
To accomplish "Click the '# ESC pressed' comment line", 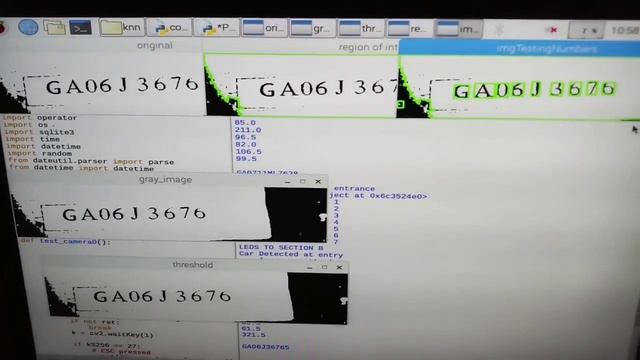I will pyautogui.click(x=121, y=351).
